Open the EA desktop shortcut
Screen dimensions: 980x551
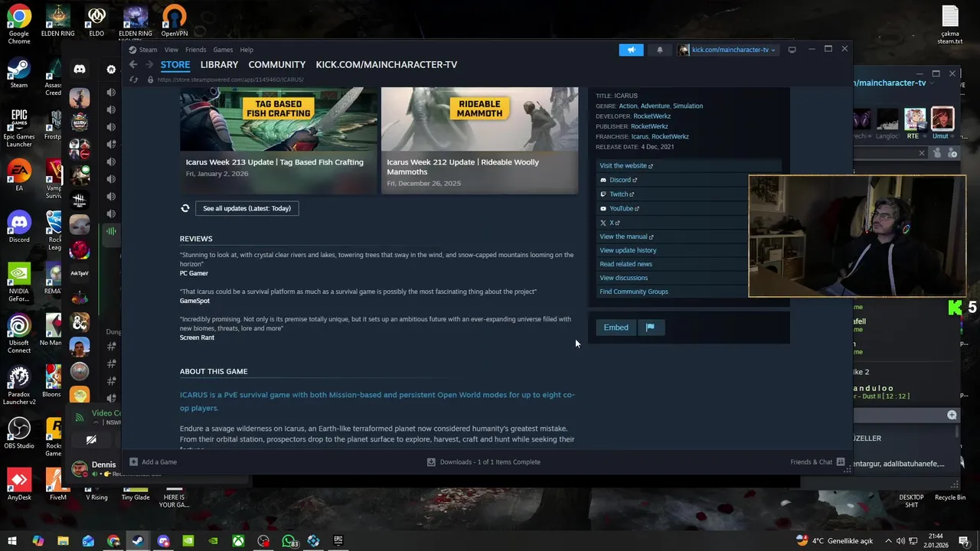(x=19, y=176)
